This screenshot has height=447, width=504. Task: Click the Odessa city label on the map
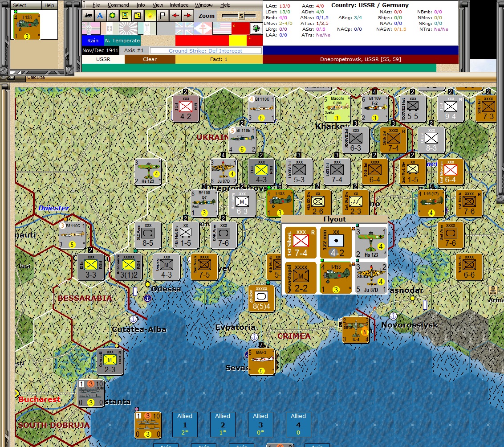click(x=166, y=289)
